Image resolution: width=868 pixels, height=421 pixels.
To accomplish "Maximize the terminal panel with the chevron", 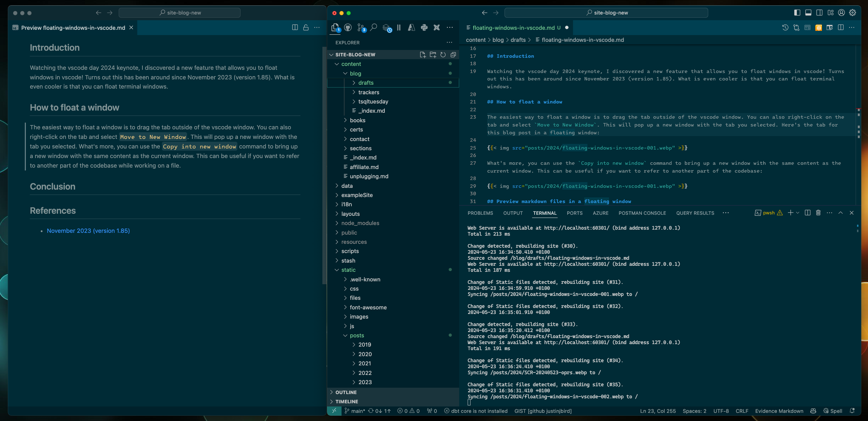I will (x=840, y=213).
